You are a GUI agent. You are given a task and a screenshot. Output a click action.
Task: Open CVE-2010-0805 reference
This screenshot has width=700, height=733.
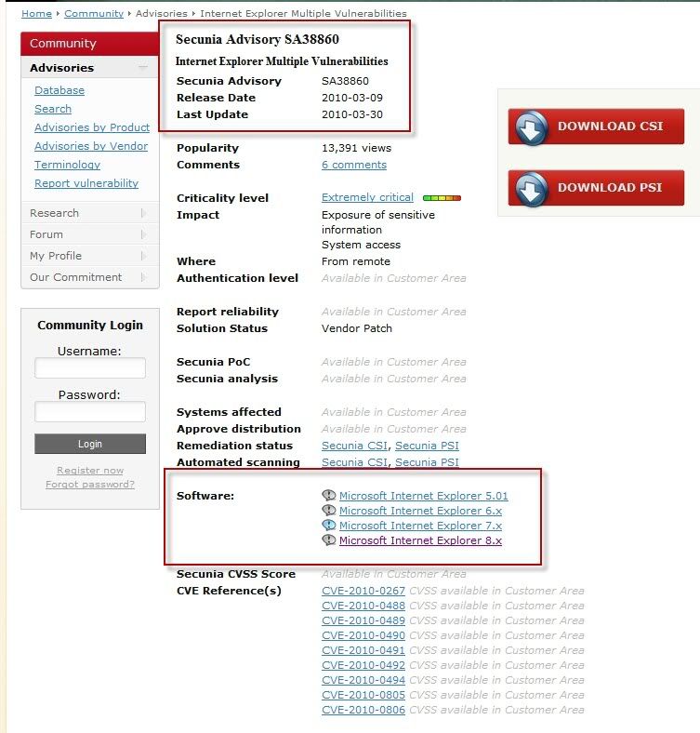pos(363,695)
